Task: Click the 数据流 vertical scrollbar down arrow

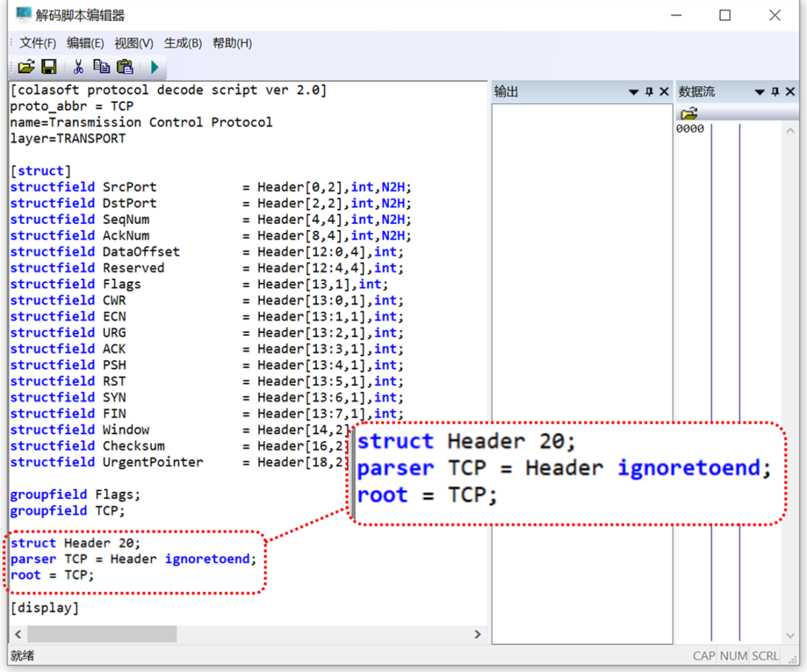Action: pyautogui.click(x=791, y=635)
